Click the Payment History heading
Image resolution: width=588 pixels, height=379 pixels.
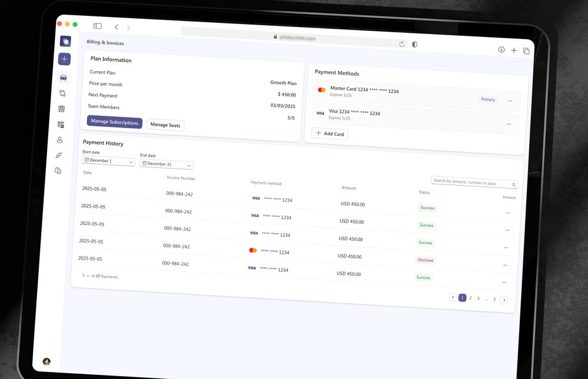point(103,143)
